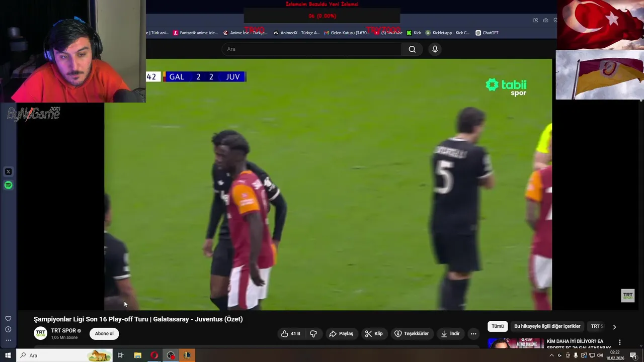Open the Windows Start menu
Viewport: 644px width, 362px height.
(8, 355)
